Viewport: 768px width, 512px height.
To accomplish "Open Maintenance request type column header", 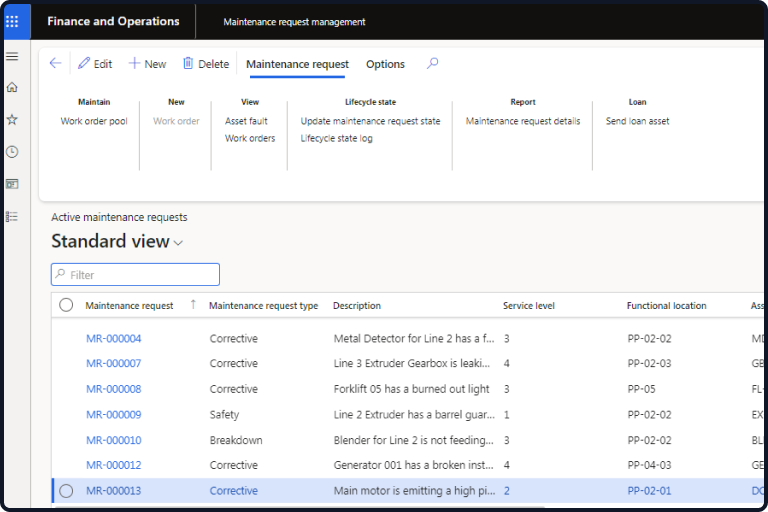I will [x=264, y=306].
